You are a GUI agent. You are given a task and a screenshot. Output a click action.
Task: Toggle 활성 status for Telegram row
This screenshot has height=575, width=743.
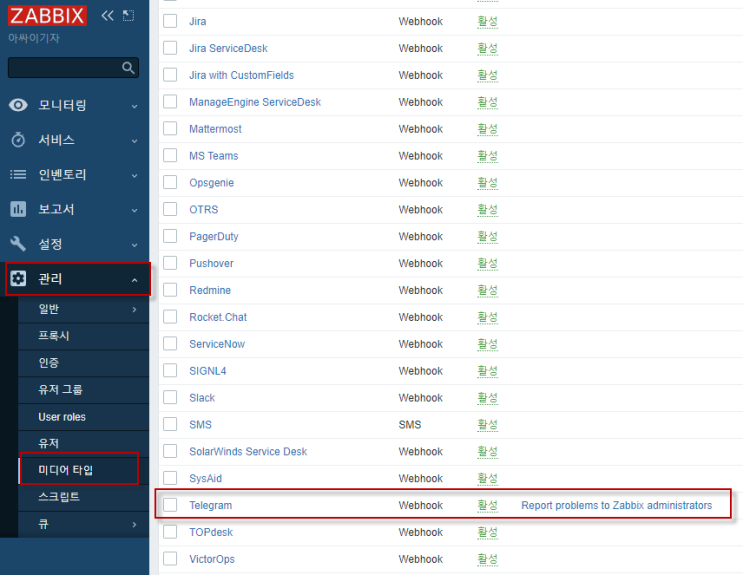pos(488,505)
